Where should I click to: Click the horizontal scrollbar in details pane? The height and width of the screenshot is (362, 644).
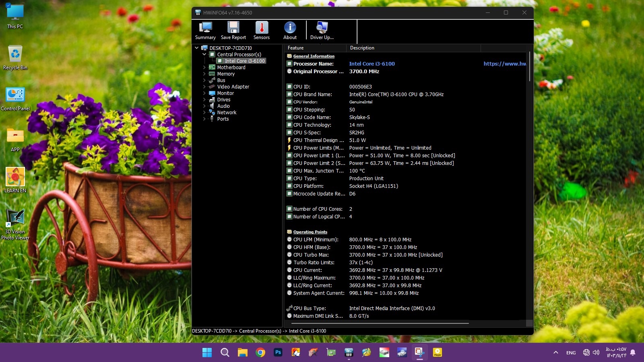(380, 323)
